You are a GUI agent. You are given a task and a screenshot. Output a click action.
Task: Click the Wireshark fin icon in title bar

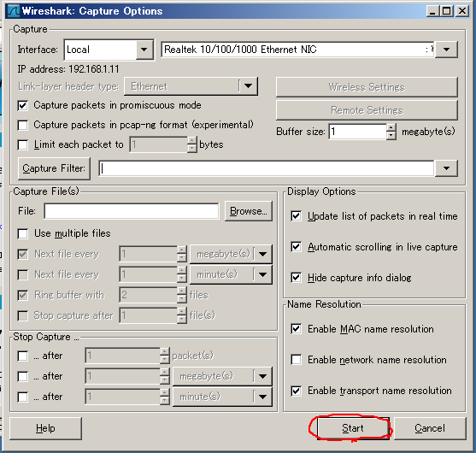click(14, 11)
